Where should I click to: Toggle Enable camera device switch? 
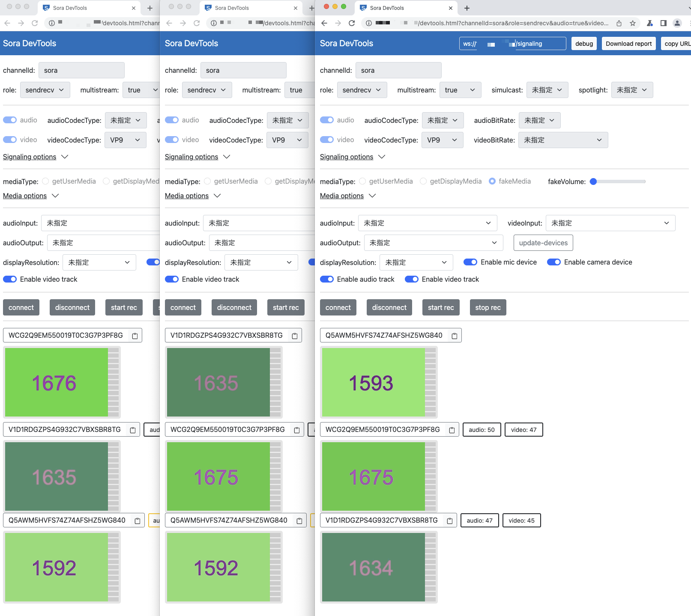click(x=554, y=262)
